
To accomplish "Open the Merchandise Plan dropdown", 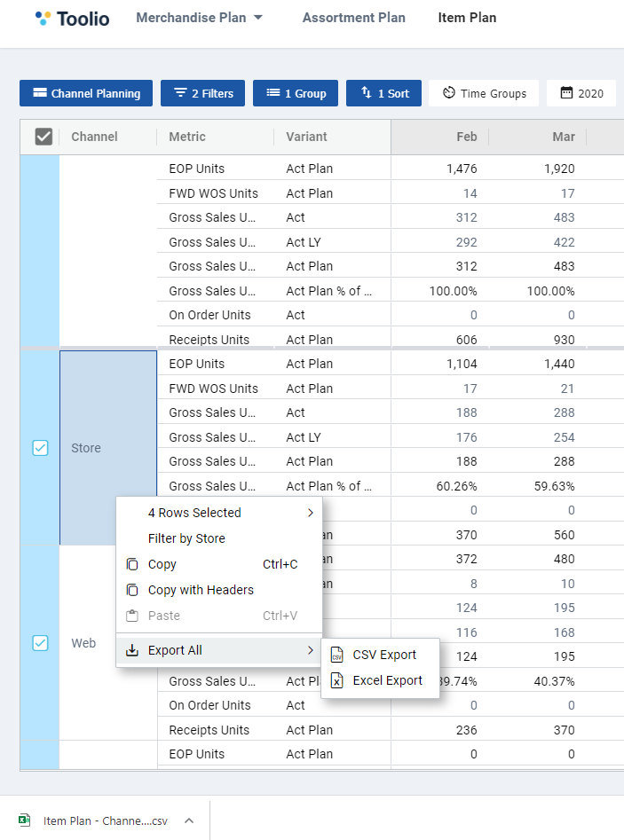I will tap(200, 18).
